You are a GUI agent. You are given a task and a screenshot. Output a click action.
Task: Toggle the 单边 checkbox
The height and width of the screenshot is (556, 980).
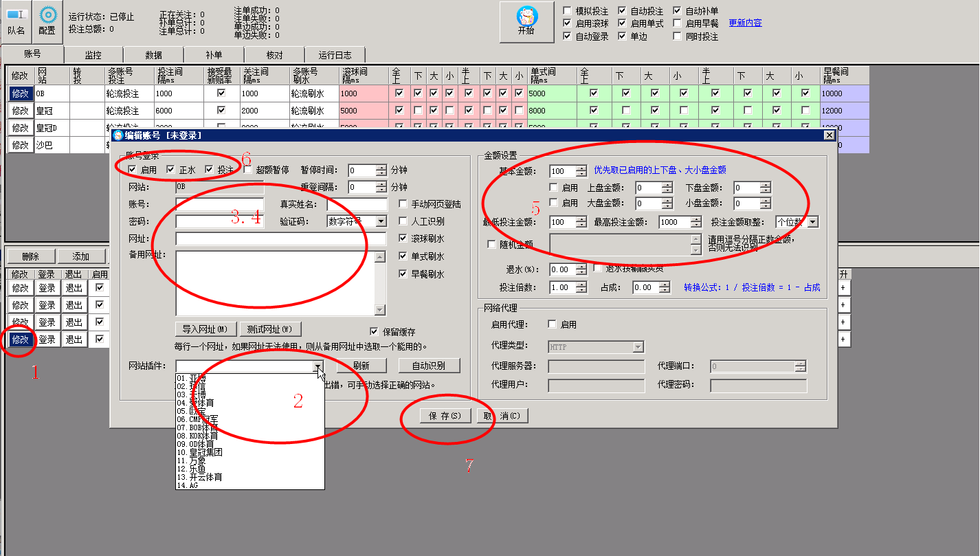622,36
